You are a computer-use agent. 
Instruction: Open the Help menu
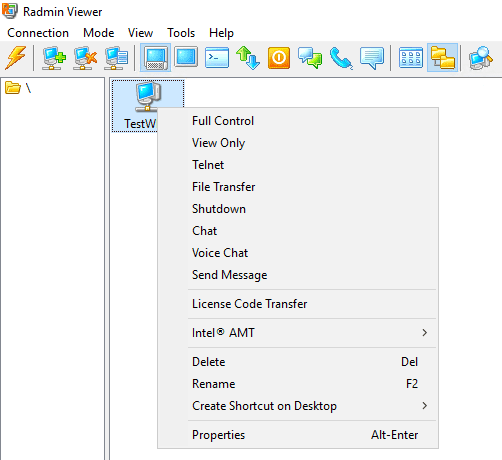[x=221, y=33]
